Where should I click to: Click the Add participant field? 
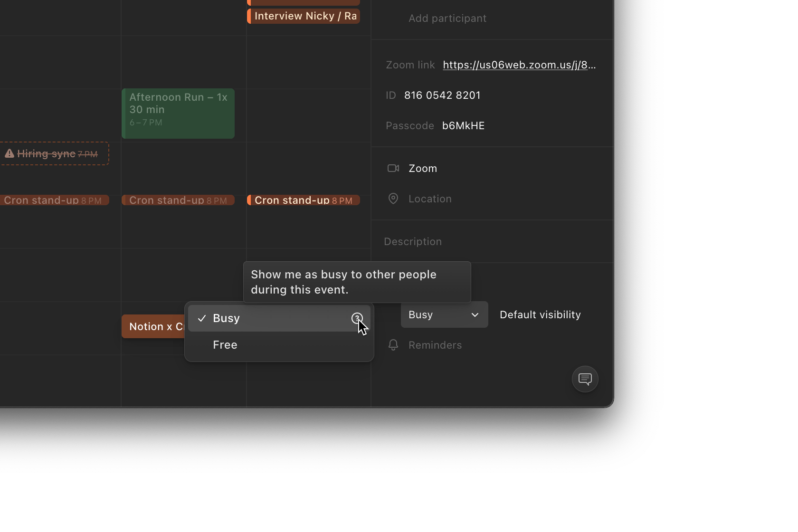pyautogui.click(x=447, y=19)
